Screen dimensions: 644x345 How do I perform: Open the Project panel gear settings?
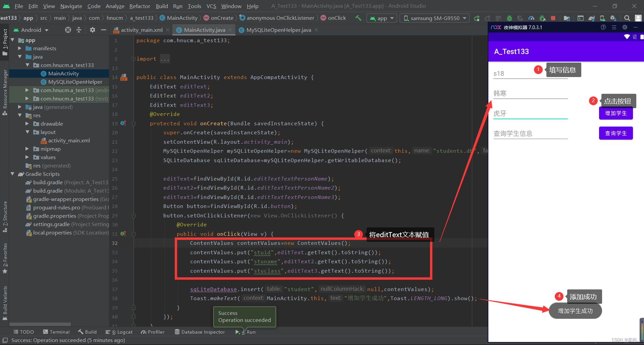[93, 30]
